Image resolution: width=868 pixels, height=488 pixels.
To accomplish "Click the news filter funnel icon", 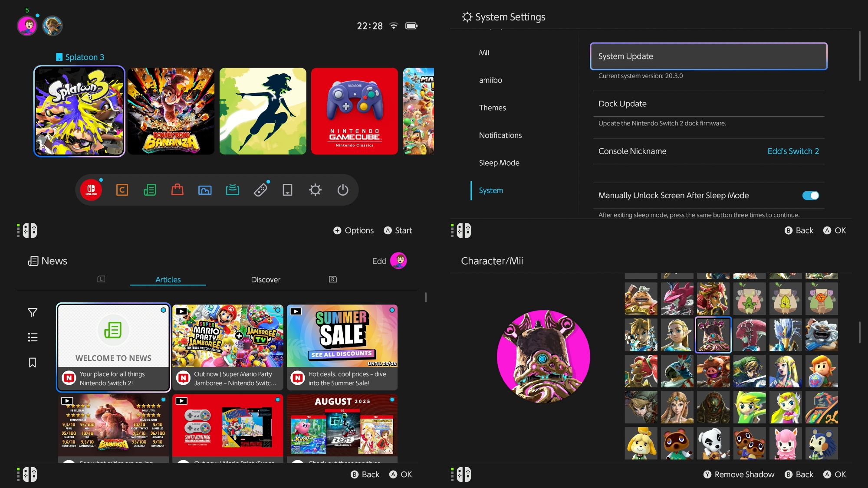I will point(33,312).
